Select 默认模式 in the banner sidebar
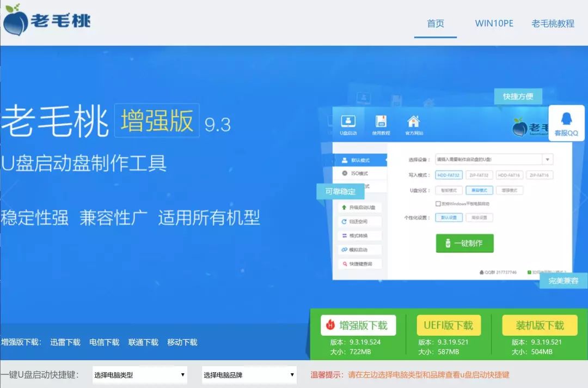The image size is (588, 388). [360, 160]
